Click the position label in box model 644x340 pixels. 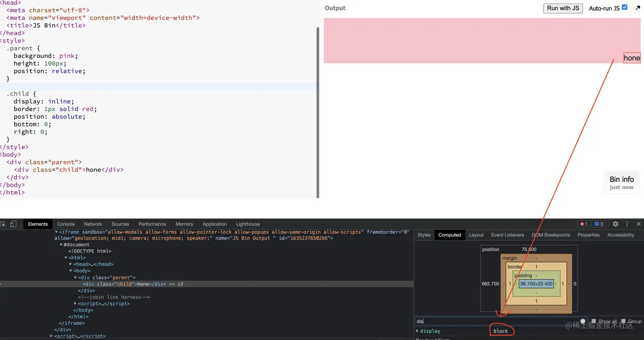(491, 250)
